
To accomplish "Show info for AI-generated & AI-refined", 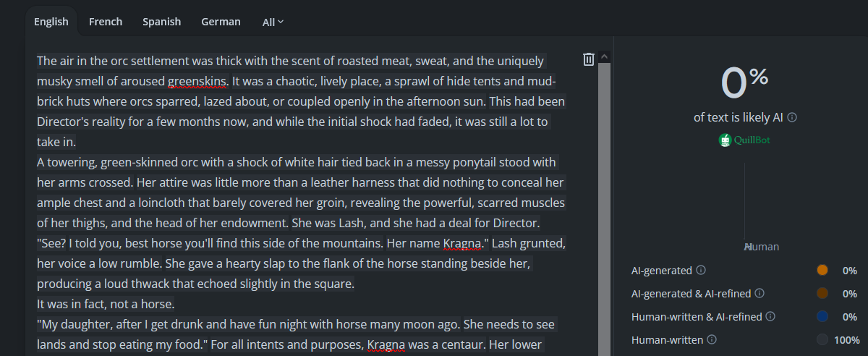I will [x=759, y=294].
